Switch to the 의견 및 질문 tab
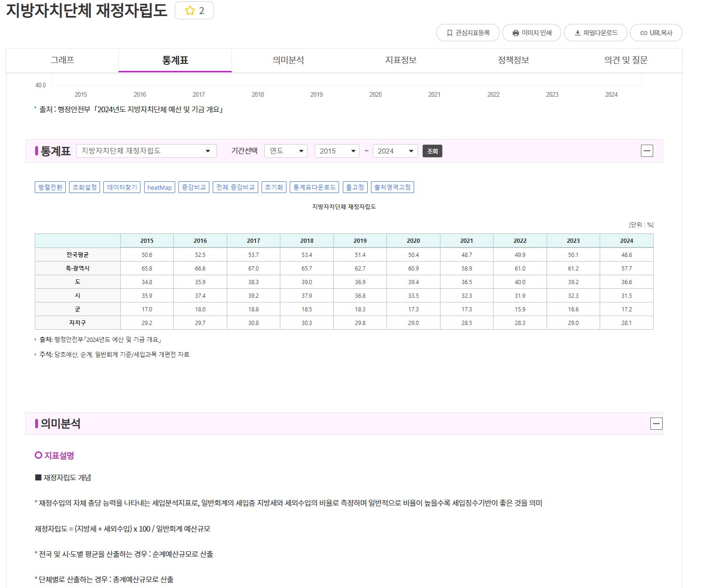This screenshot has width=702, height=588. coord(626,60)
